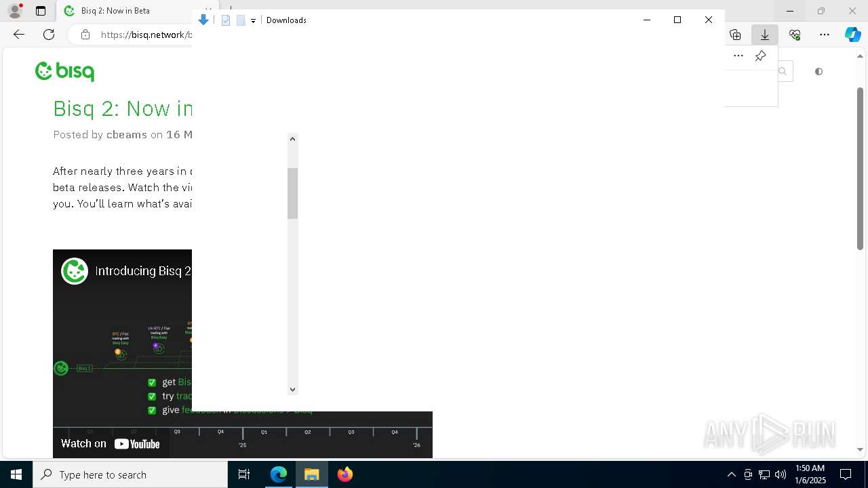This screenshot has height=488, width=868.
Task: Open File Explorer from taskbar
Action: tap(312, 474)
